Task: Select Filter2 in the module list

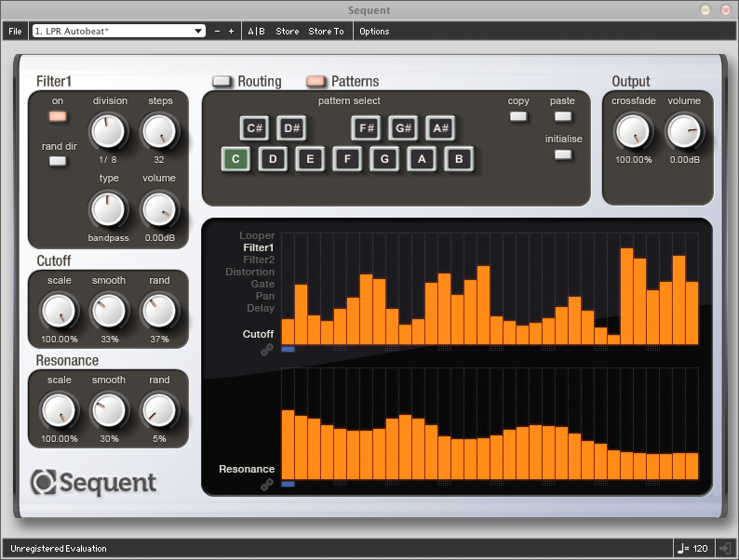Action: coord(259,260)
